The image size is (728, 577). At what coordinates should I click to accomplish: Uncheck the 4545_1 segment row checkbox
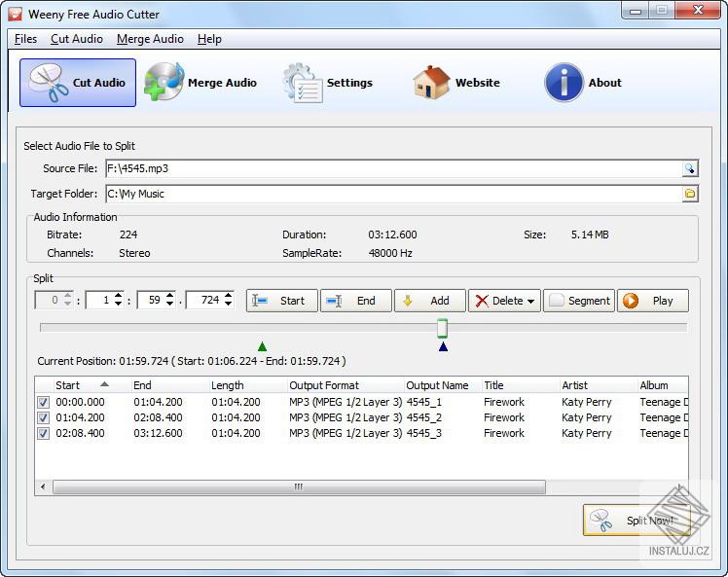point(43,402)
